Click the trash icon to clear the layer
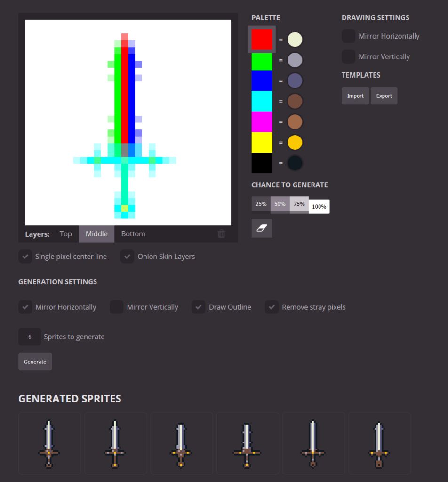The image size is (448, 482). [x=221, y=233]
